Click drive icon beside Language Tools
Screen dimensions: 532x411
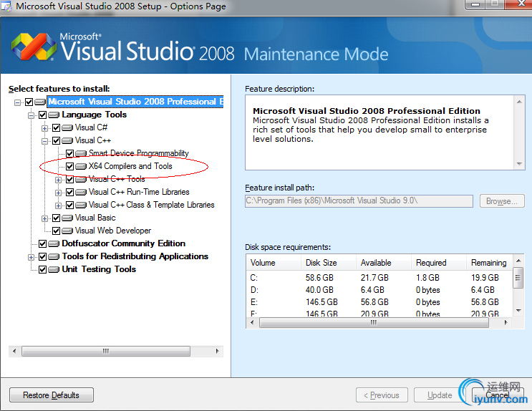pos(54,115)
